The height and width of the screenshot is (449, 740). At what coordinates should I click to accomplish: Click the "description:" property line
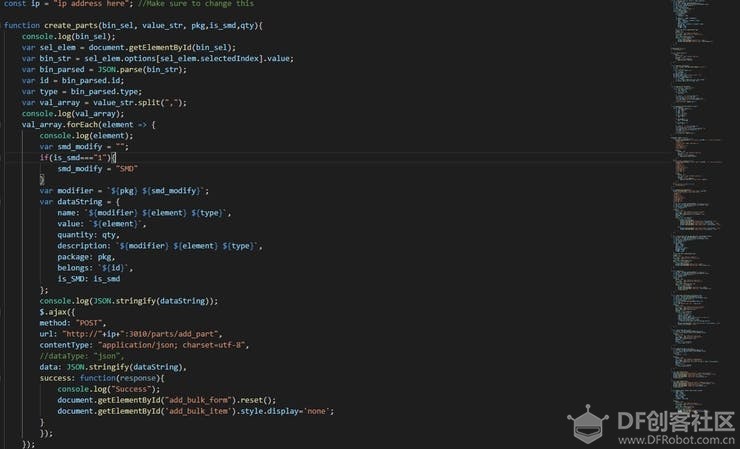pyautogui.click(x=160, y=246)
